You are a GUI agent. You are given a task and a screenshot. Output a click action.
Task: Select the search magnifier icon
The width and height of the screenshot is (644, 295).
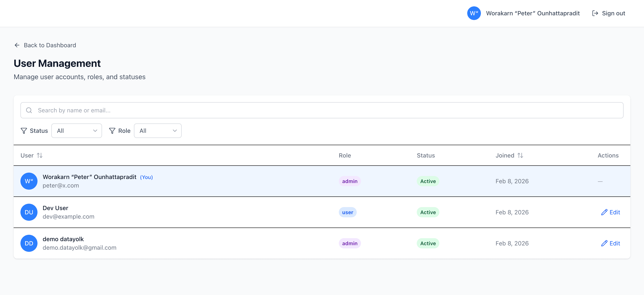click(29, 110)
